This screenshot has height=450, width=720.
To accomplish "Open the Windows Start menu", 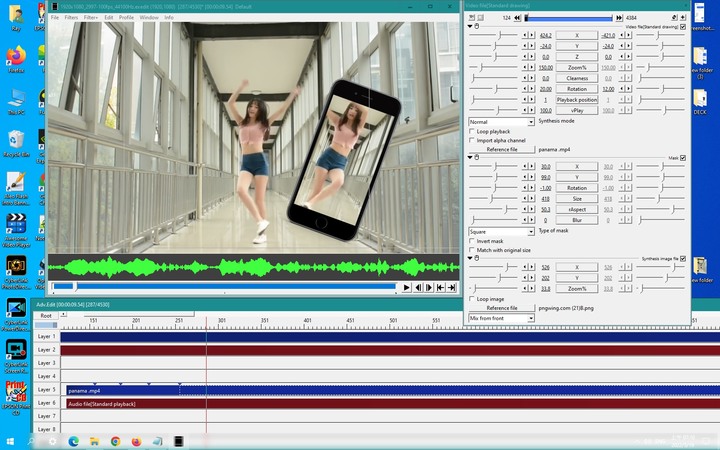I will click(10, 441).
